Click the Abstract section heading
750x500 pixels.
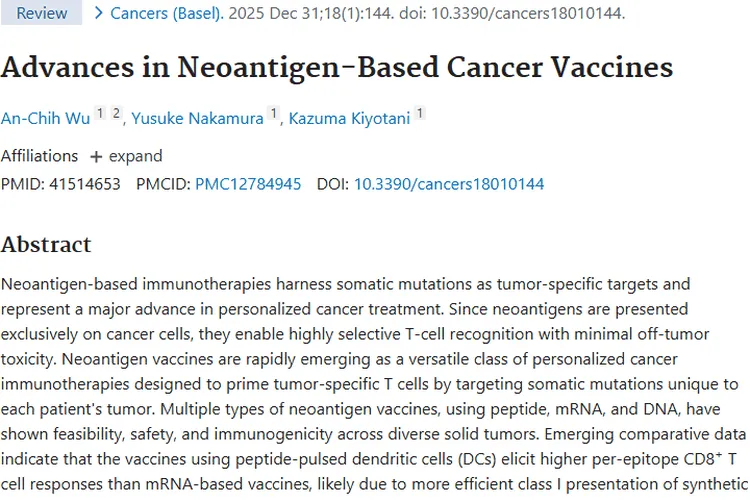click(46, 245)
